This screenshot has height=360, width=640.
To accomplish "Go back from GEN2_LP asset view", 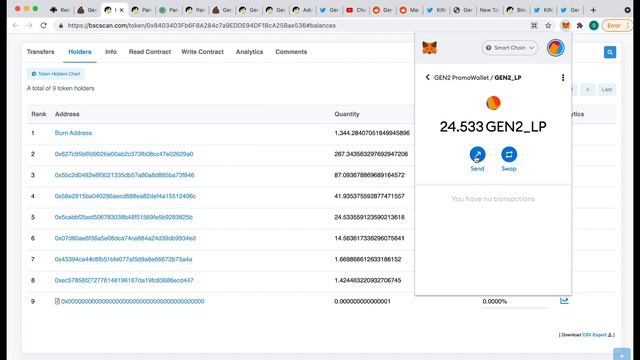I will pos(427,77).
